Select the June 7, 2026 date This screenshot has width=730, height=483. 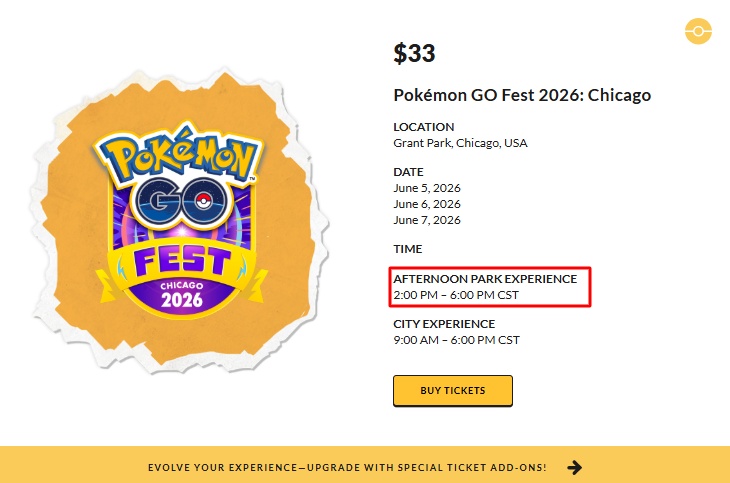(x=427, y=220)
